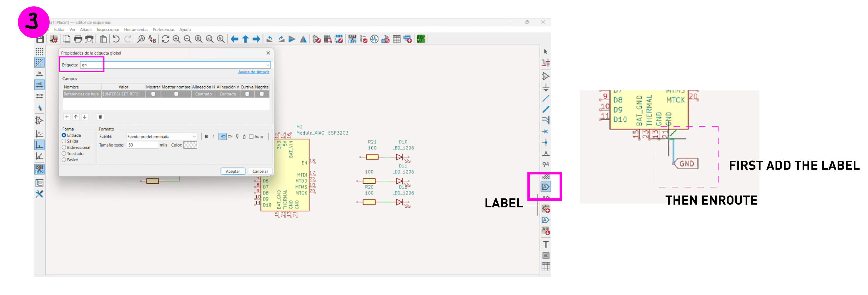Click the Aceptar button
Screen dimensions: 868x295
tap(233, 171)
